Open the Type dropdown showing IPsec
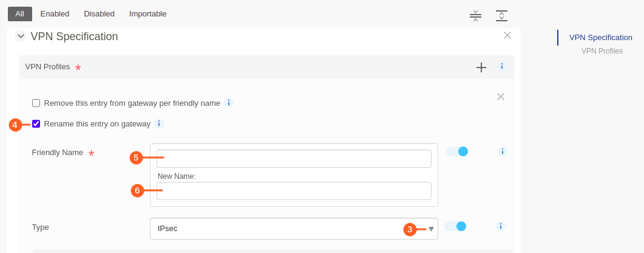Viewport: 644px width, 253px height. [x=294, y=229]
